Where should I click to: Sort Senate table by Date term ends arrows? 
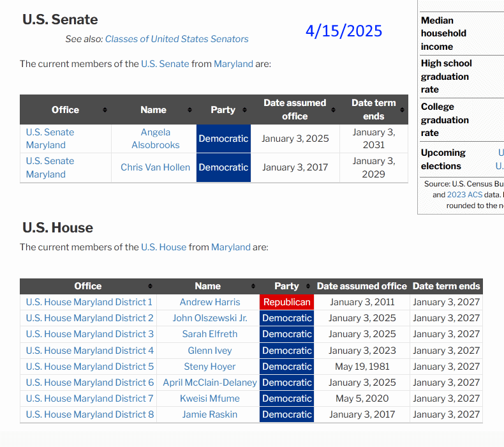point(402,110)
